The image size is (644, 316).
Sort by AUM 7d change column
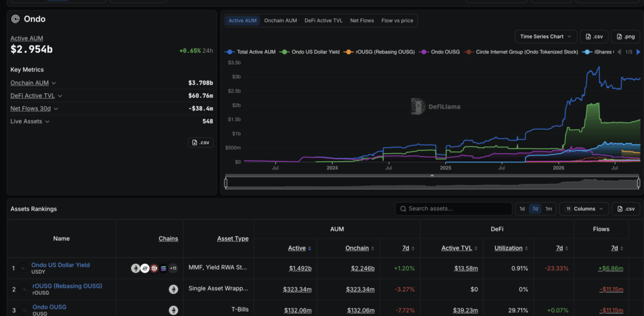pyautogui.click(x=408, y=248)
